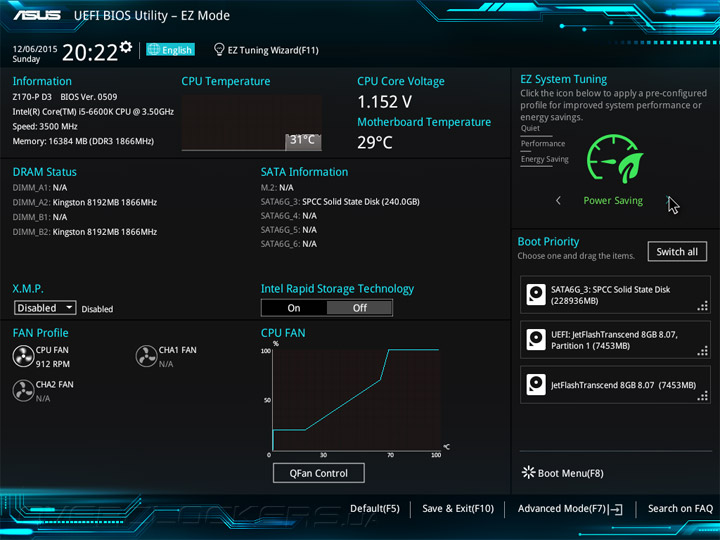The height and width of the screenshot is (540, 720).
Task: Click BIOS Ver. 0509 text
Action: point(89,97)
